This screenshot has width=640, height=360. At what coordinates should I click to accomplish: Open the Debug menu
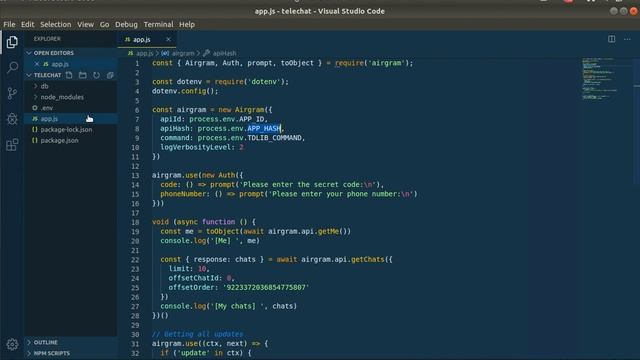click(x=126, y=24)
